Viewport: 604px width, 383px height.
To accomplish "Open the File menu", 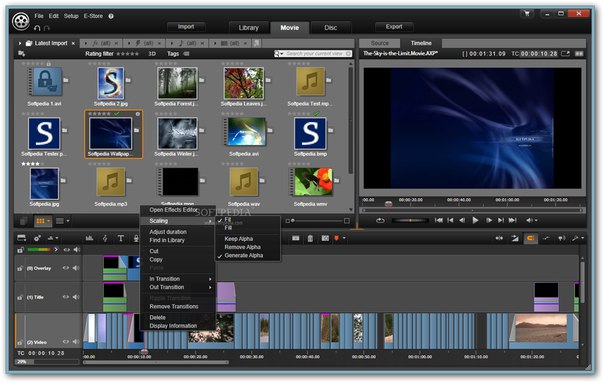I will (x=39, y=16).
